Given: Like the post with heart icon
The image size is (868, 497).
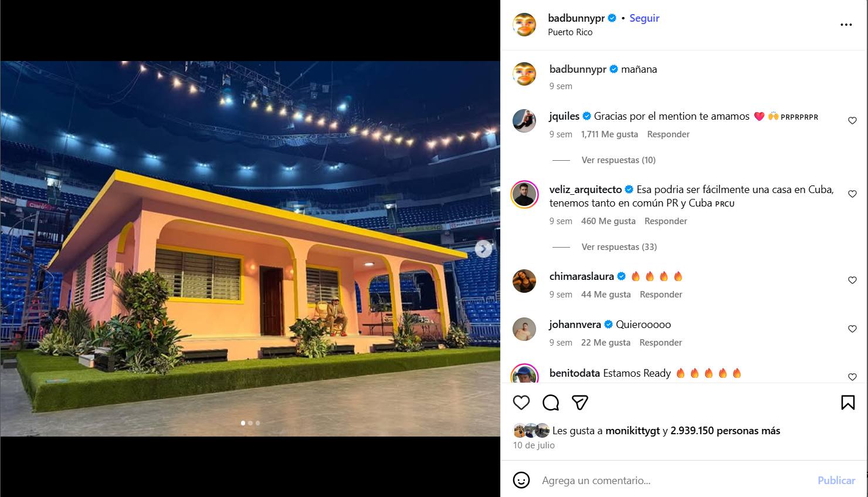Looking at the screenshot, I should 521,403.
